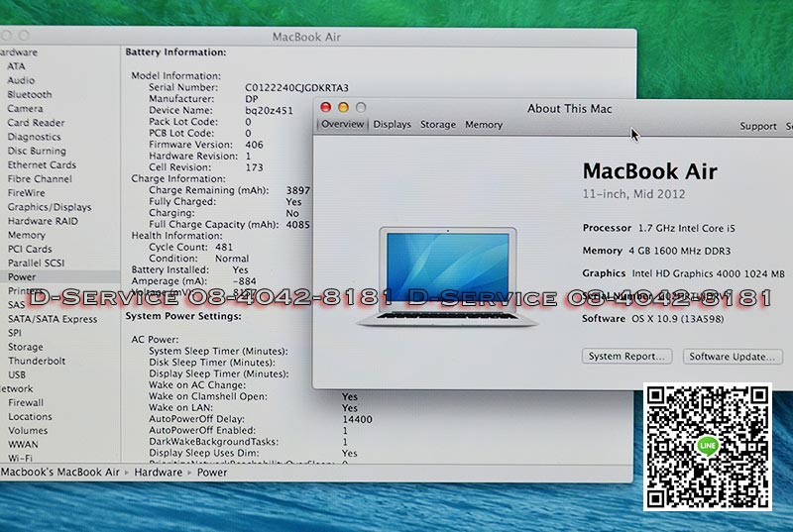Minimize About This Mac with the yellow button
Viewport: 793px width, 532px height.
343,107
